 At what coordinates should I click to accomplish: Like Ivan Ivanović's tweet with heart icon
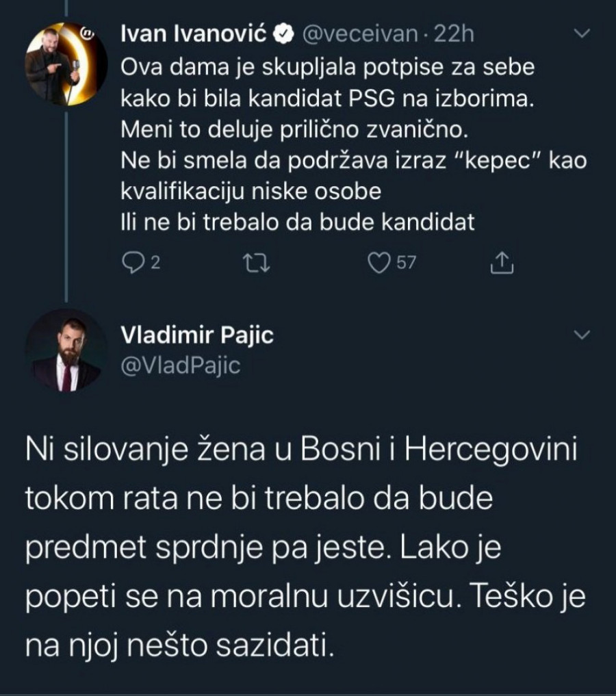pyautogui.click(x=378, y=263)
